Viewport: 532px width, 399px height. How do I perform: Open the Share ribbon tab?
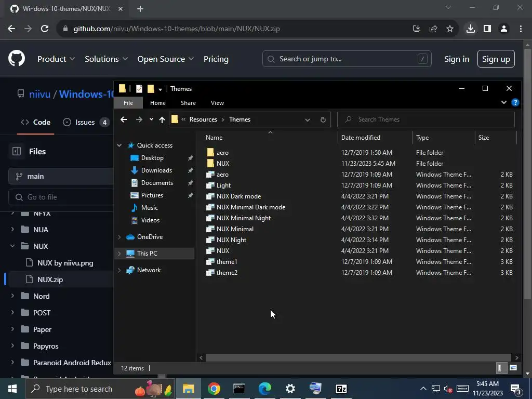pyautogui.click(x=188, y=103)
